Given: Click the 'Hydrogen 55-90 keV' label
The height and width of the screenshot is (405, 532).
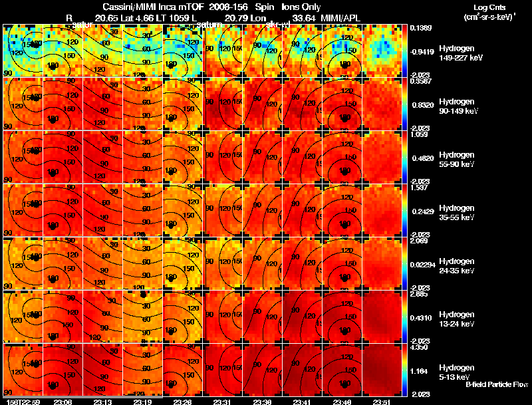Looking at the screenshot, I should [457, 160].
